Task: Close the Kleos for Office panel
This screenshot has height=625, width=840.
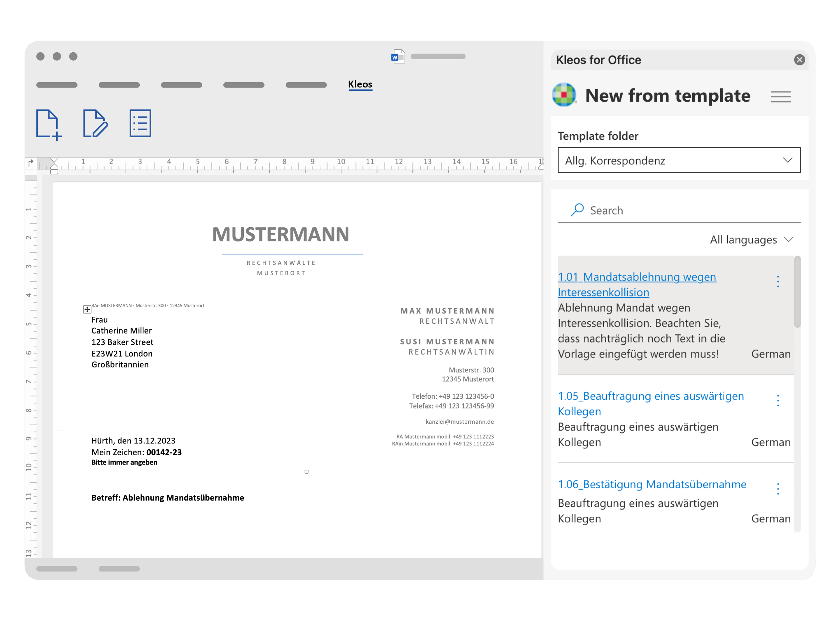Action: pos(799,60)
